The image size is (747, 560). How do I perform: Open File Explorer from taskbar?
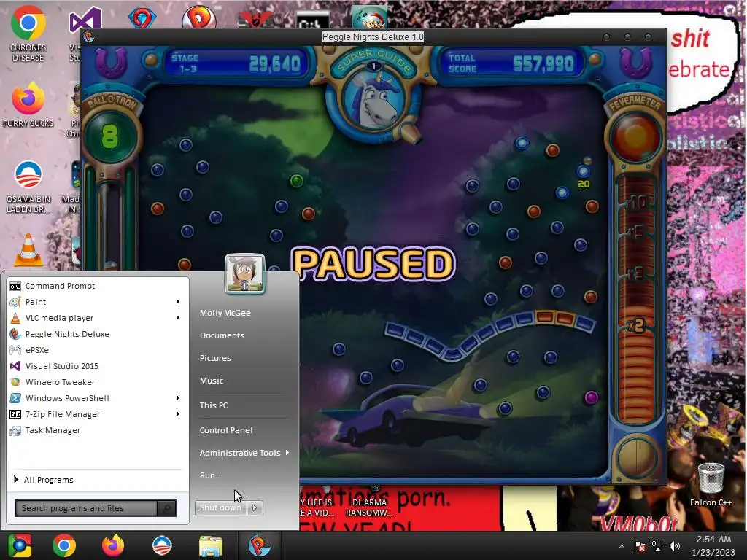click(x=210, y=546)
